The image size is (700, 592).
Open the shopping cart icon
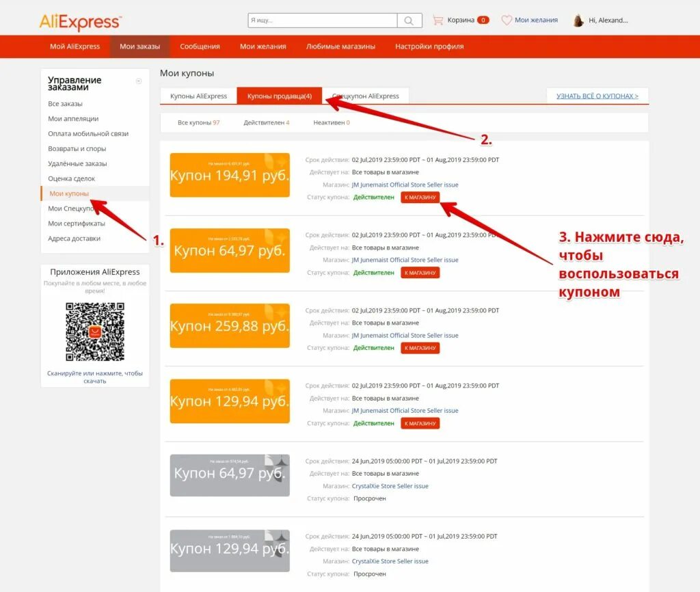tap(438, 20)
